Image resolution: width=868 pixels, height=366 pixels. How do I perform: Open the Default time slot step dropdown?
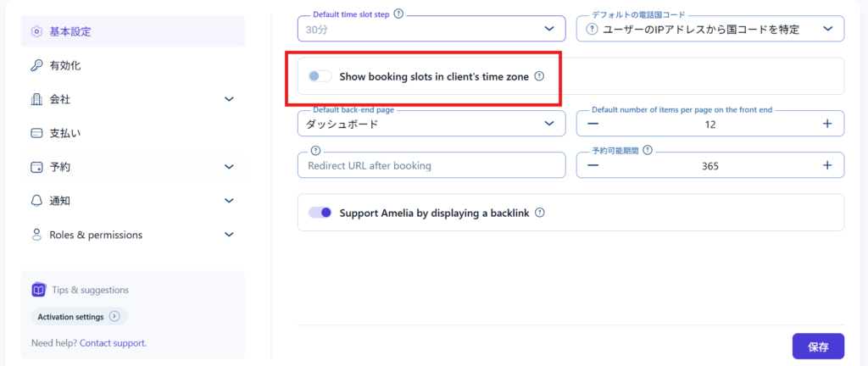click(431, 30)
